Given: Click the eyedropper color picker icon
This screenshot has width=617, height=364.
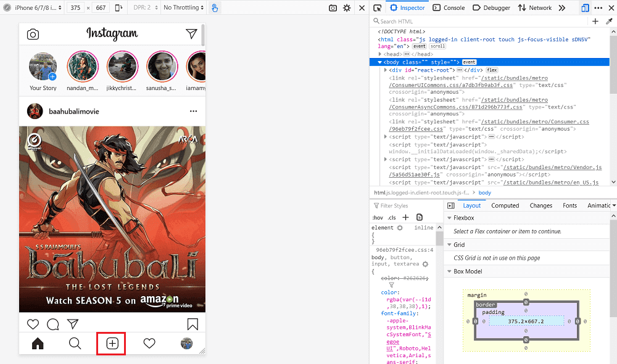Looking at the screenshot, I should [610, 21].
